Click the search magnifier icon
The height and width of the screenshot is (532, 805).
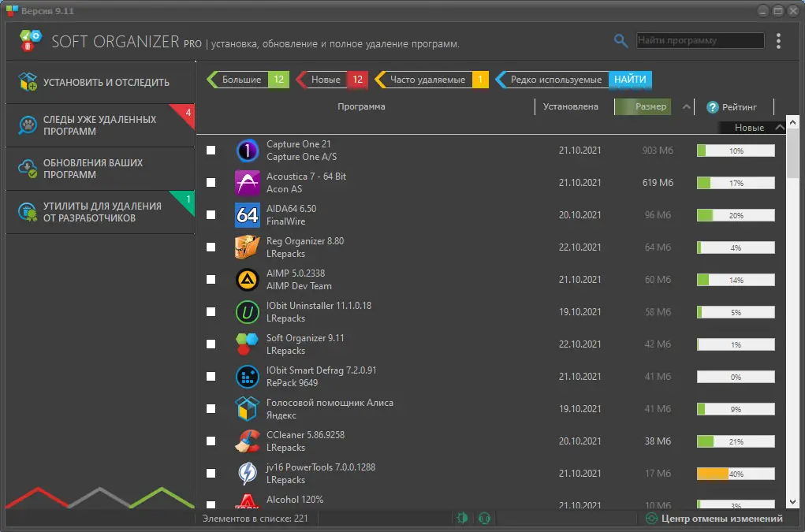[x=621, y=40]
